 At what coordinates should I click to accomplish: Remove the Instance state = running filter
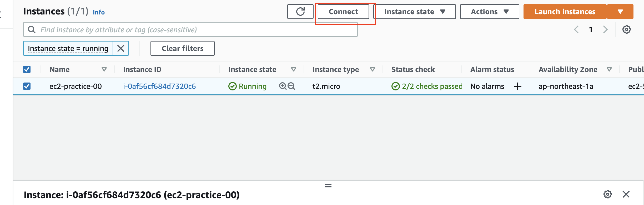click(121, 48)
